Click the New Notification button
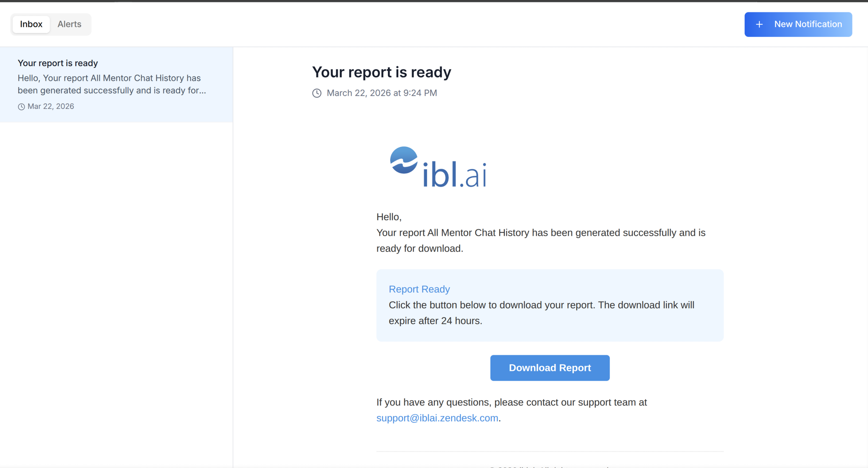The width and height of the screenshot is (868, 468). 808,24
